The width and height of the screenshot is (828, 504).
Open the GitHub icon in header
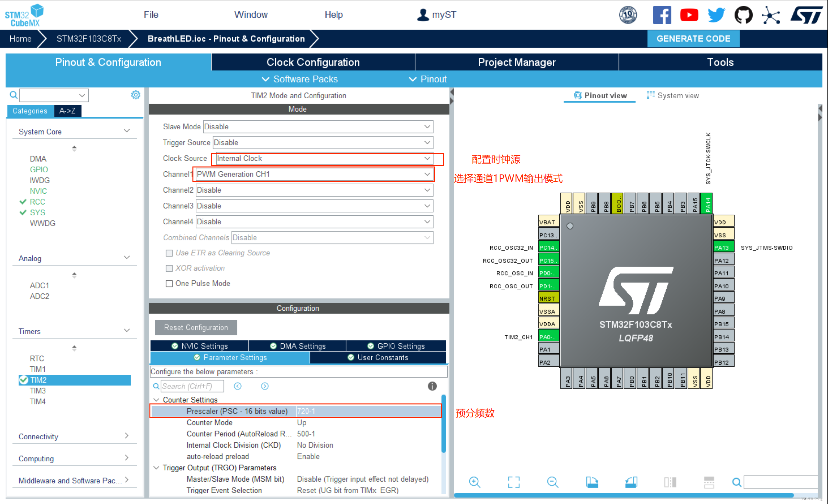(x=743, y=15)
